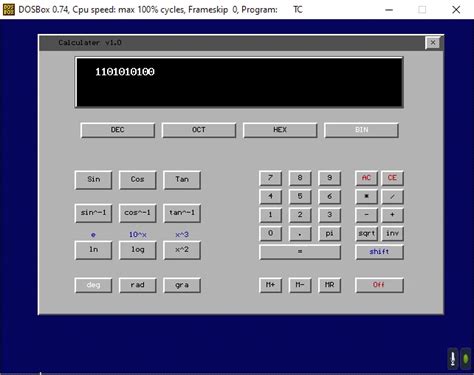Click digit 3 on the keypad
This screenshot has height=375, width=474.
pos(329,215)
